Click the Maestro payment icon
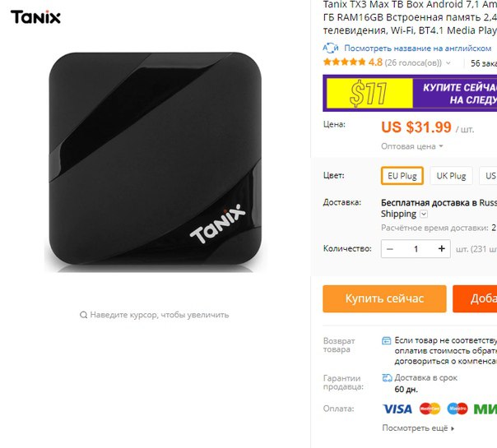The image size is (497, 448). pyautogui.click(x=458, y=409)
